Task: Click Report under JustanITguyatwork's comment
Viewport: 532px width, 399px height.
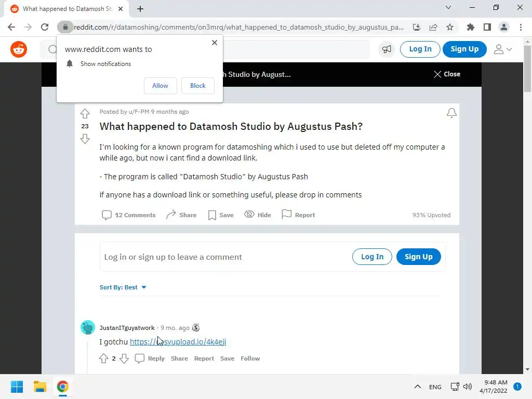Action: [204, 358]
